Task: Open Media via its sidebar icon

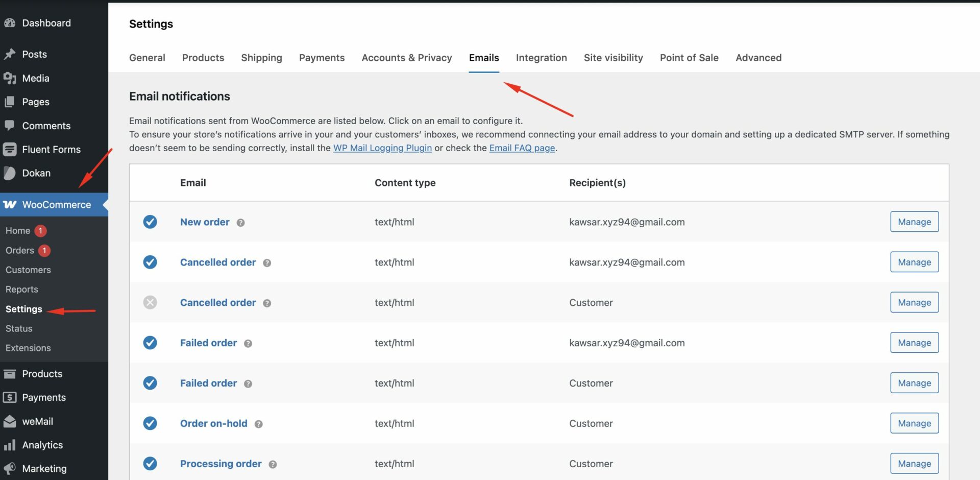Action: pos(10,78)
